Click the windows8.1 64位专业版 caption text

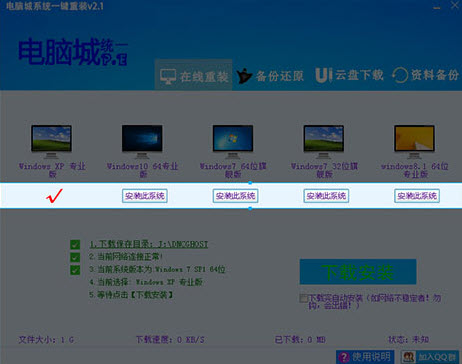coord(415,170)
